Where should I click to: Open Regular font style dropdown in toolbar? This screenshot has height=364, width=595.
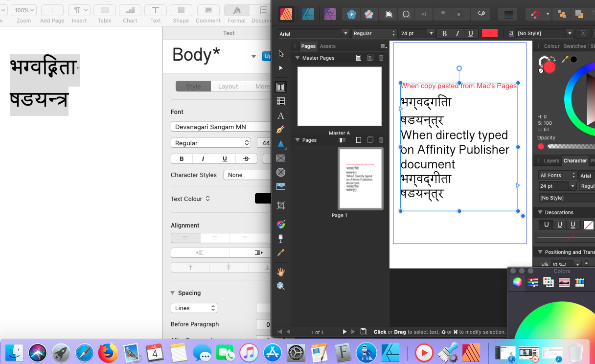(x=373, y=33)
